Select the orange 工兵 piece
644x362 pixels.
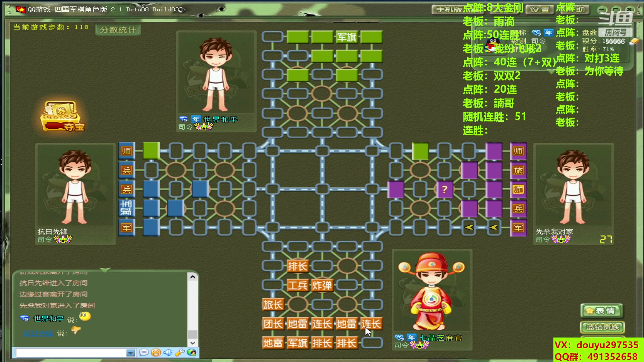pyautogui.click(x=298, y=285)
